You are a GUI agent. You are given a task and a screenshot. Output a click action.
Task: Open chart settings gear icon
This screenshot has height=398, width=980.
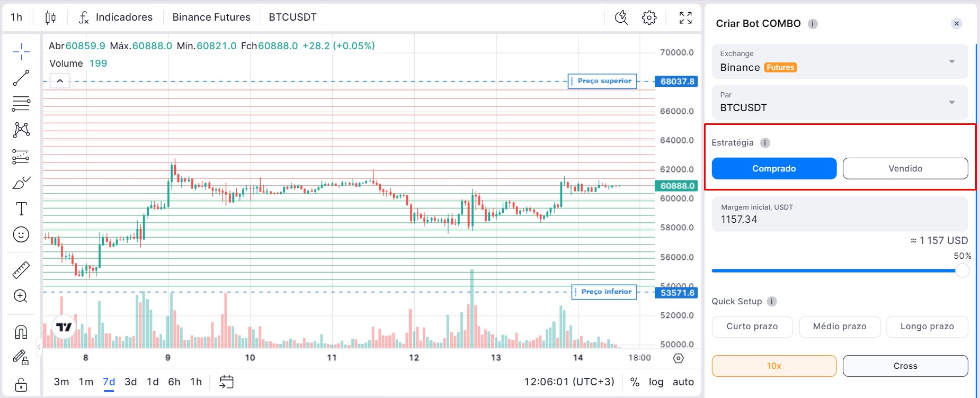coord(649,17)
